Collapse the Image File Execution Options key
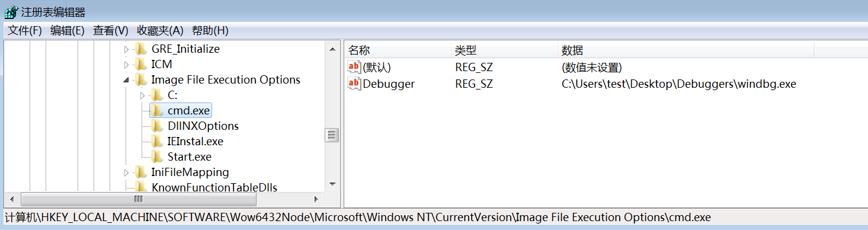 pos(126,80)
